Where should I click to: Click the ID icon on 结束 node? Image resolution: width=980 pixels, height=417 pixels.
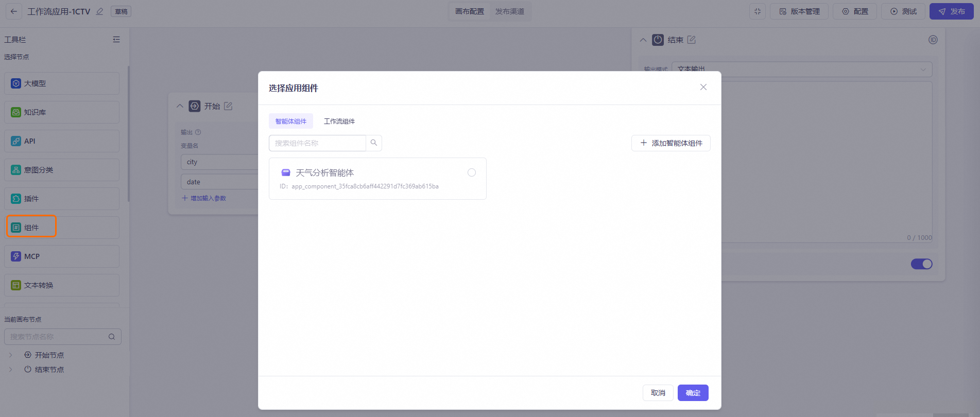[933, 40]
